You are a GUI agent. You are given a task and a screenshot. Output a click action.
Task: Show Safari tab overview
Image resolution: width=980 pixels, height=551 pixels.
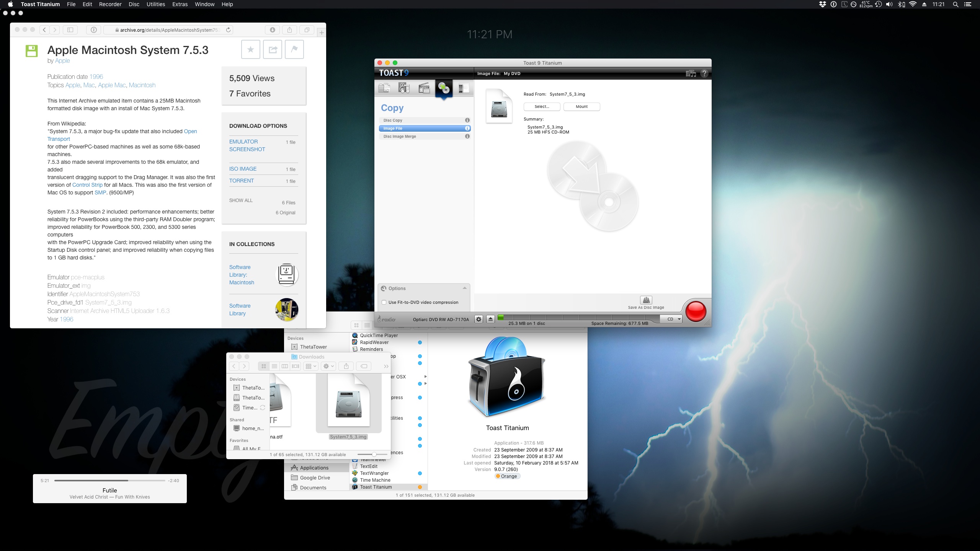pyautogui.click(x=307, y=30)
